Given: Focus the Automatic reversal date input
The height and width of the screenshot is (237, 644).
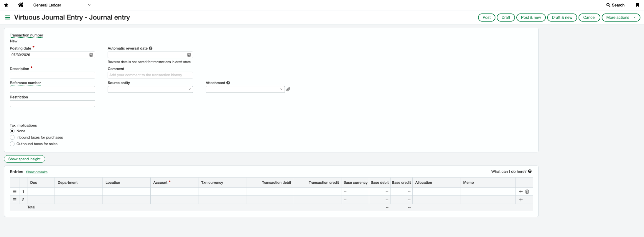Looking at the screenshot, I should (150, 55).
